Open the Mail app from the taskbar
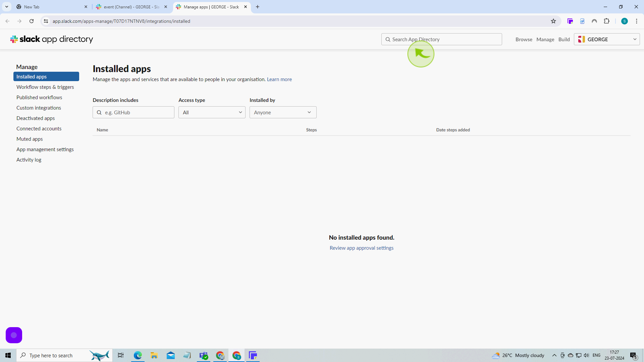644x362 pixels. [x=171, y=355]
